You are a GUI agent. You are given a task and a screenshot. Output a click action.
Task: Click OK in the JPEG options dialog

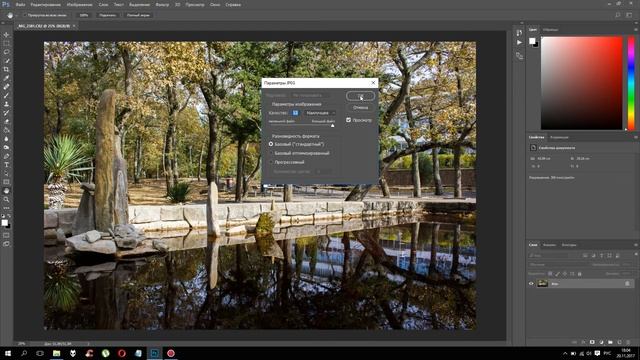(x=360, y=96)
